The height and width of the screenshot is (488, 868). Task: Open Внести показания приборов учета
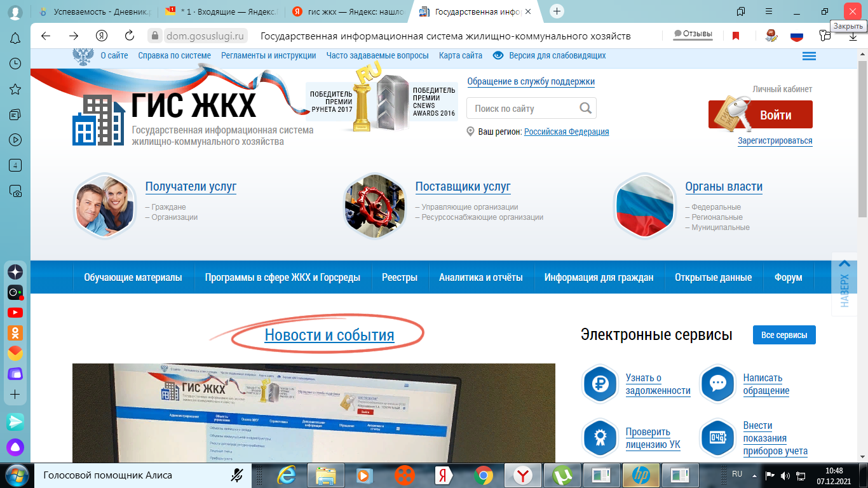[775, 438]
